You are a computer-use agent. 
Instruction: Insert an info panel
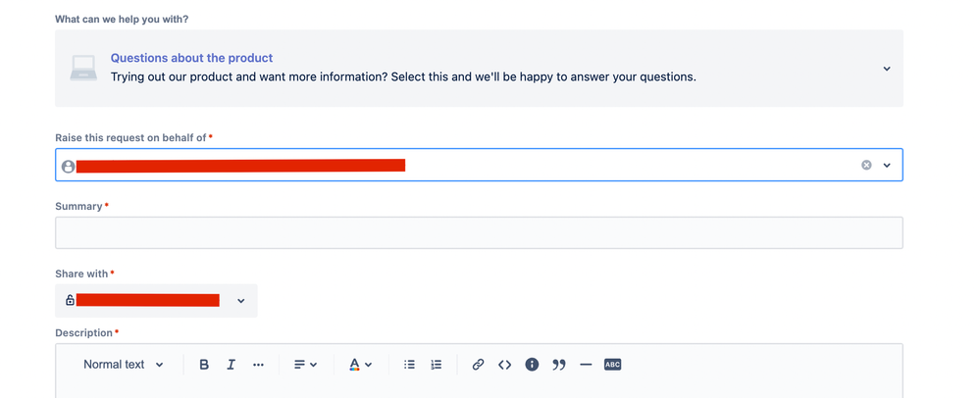532,365
